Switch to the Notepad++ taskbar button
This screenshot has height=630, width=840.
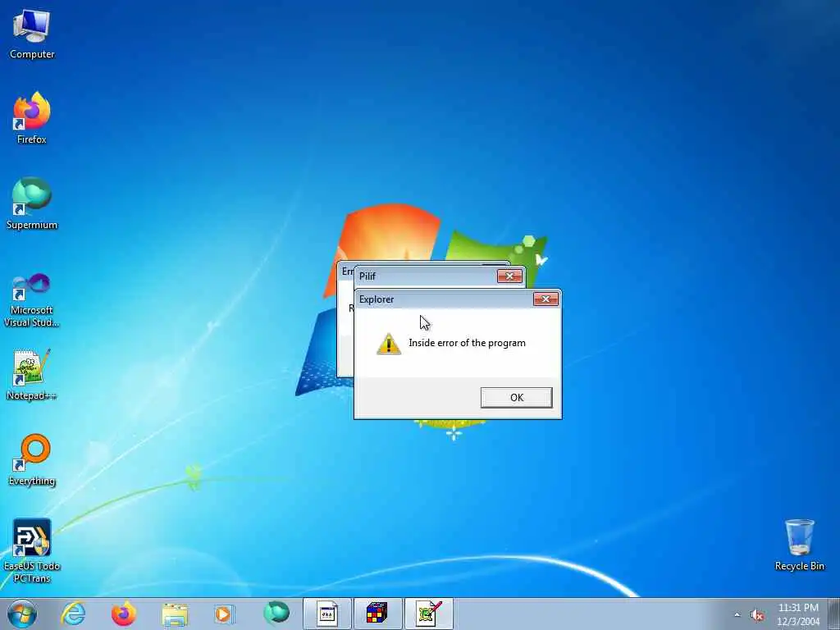428,614
